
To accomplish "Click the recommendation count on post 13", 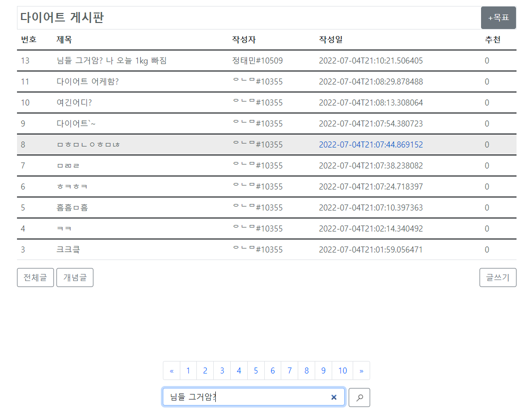I will click(487, 60).
